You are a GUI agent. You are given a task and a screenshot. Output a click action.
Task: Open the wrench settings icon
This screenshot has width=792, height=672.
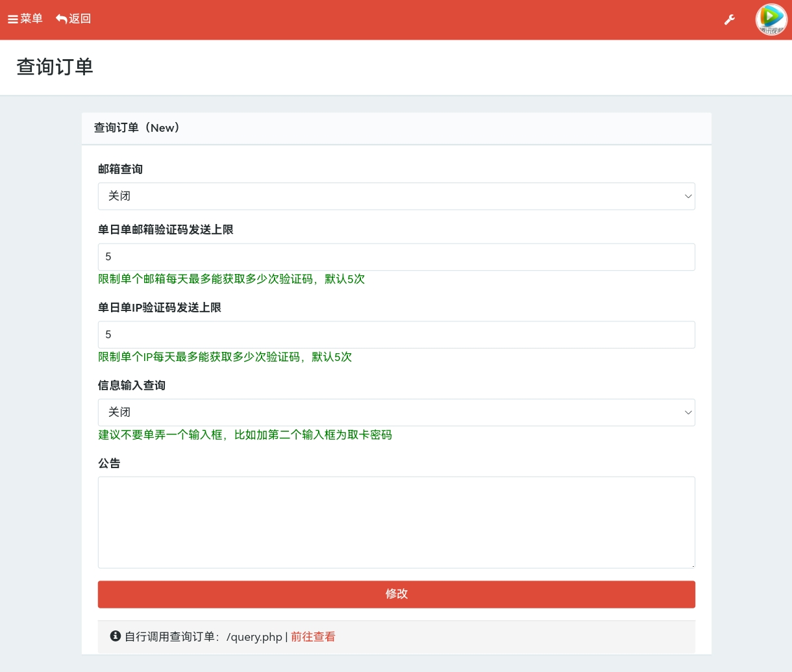(x=730, y=19)
